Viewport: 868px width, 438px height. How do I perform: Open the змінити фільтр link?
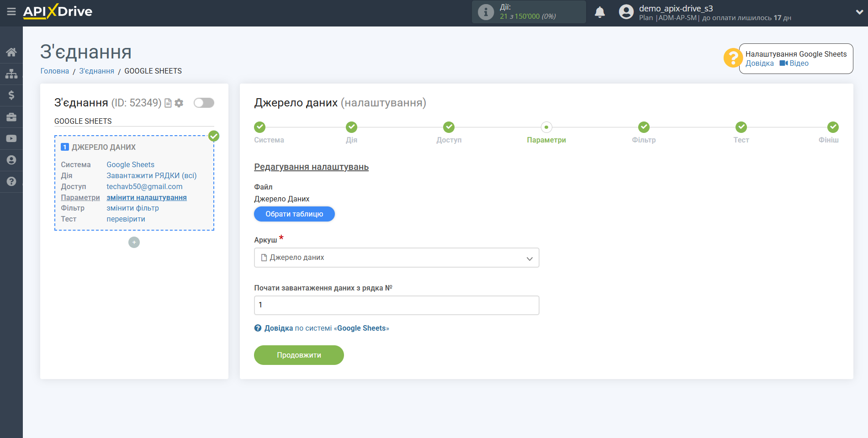[132, 208]
